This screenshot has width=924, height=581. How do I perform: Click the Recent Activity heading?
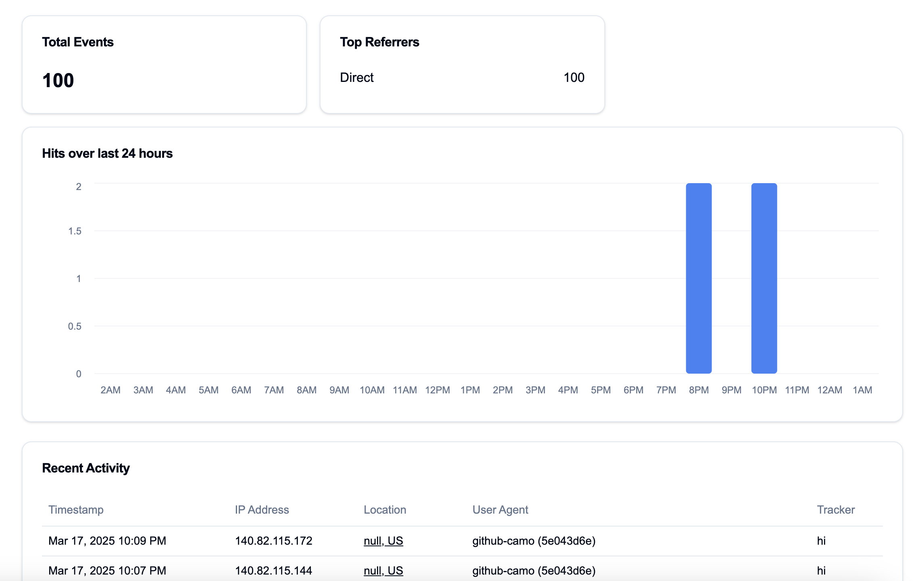(x=85, y=468)
